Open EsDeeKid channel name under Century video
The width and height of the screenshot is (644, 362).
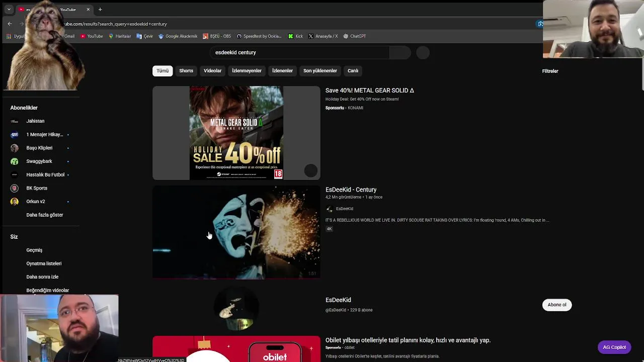coord(344,209)
